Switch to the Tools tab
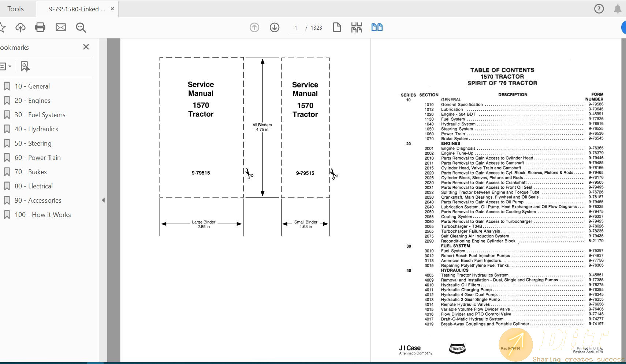The height and width of the screenshot is (364, 626). [15, 8]
